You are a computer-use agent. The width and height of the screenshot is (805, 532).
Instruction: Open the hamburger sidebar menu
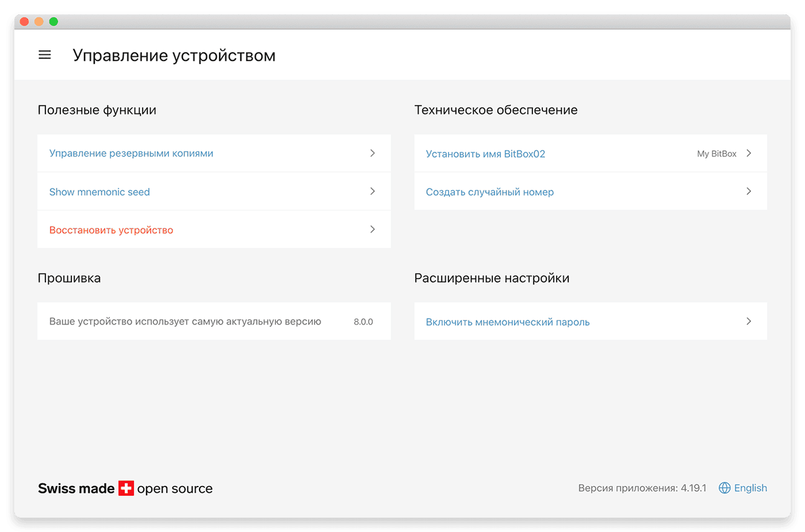coord(45,55)
